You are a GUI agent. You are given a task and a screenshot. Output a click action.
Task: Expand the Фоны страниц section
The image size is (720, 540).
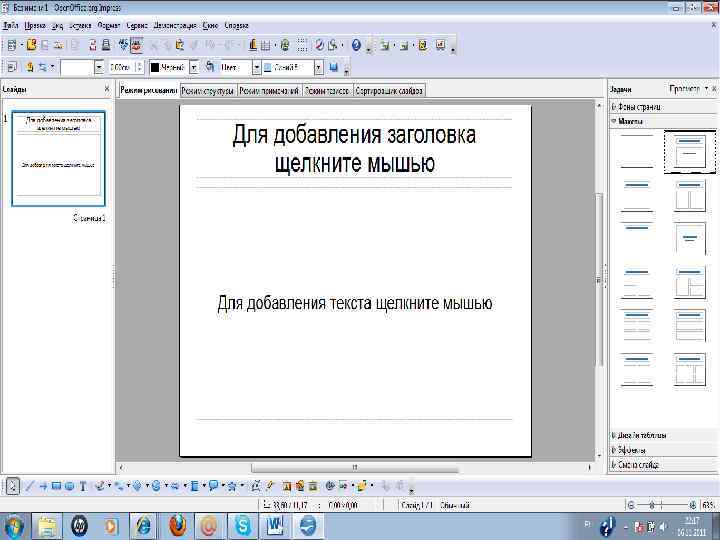pos(664,107)
